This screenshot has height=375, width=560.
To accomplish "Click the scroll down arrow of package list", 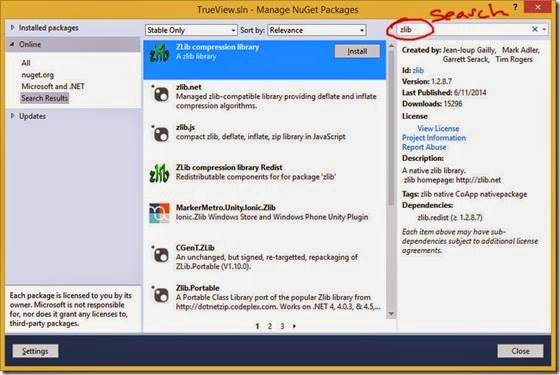I will point(391,314).
